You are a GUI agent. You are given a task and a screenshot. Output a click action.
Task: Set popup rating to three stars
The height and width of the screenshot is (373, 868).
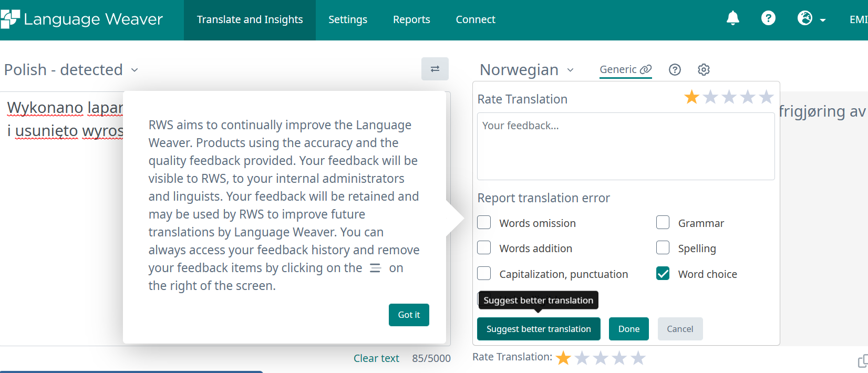[x=729, y=97]
